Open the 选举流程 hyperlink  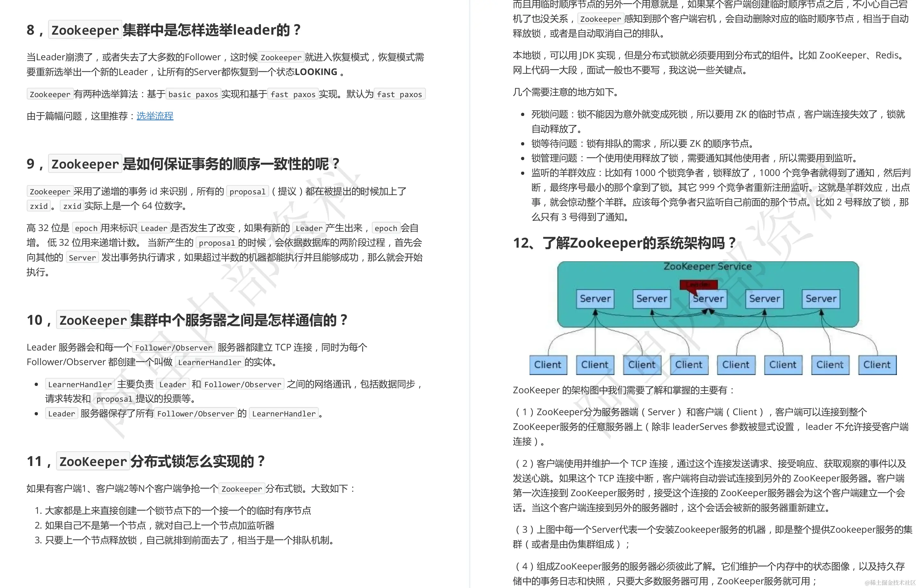click(x=155, y=116)
